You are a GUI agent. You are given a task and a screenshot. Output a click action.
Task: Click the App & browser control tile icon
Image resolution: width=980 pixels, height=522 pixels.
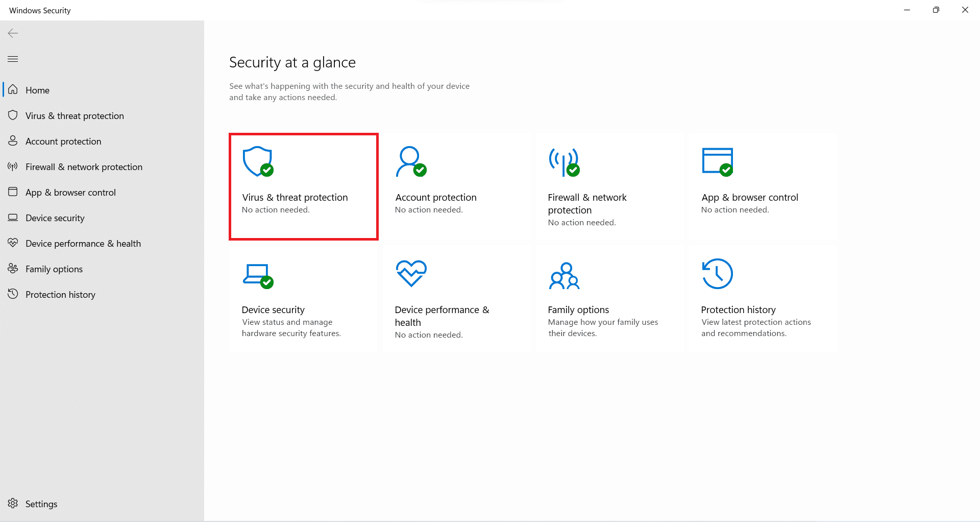pos(717,161)
